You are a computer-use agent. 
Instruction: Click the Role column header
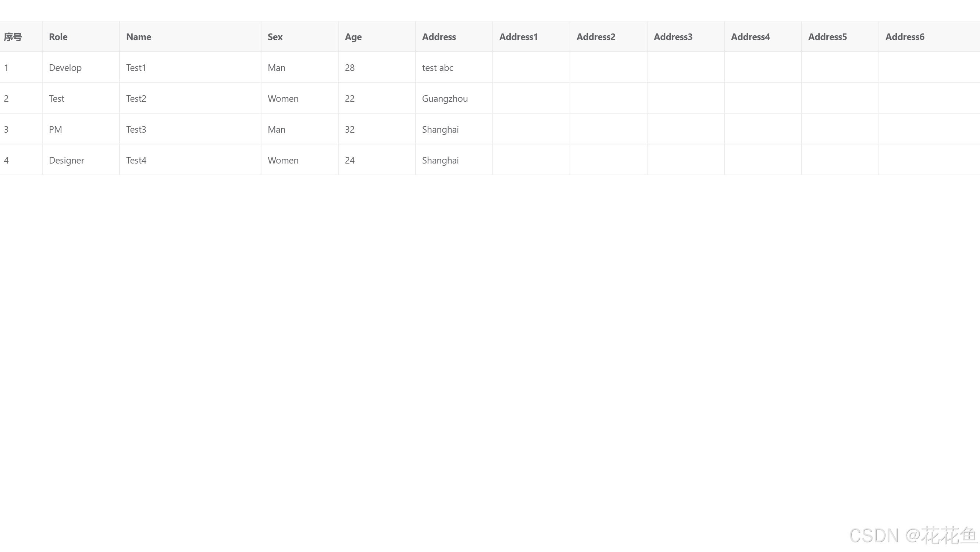coord(58,37)
